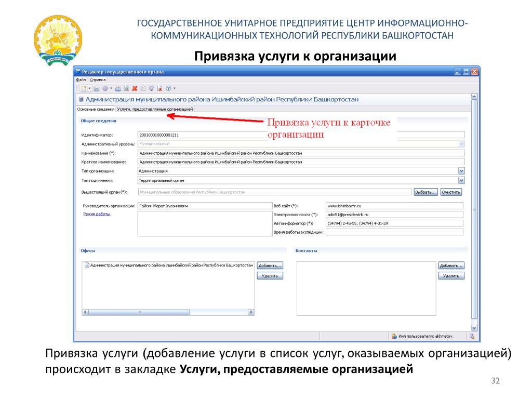Expand Тип организации dropdown arrow
Screen dimensions: 532x399
click(x=461, y=171)
